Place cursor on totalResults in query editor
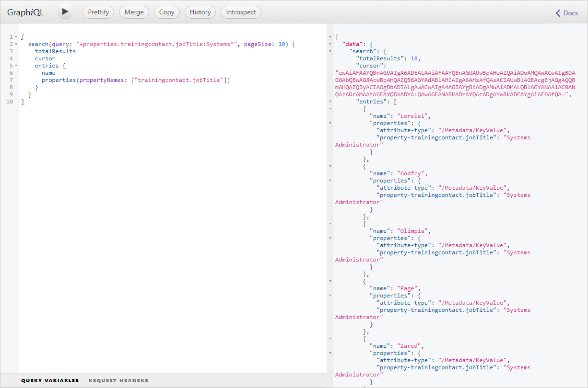Viewport: 588px width, 388px height. pyautogui.click(x=55, y=51)
